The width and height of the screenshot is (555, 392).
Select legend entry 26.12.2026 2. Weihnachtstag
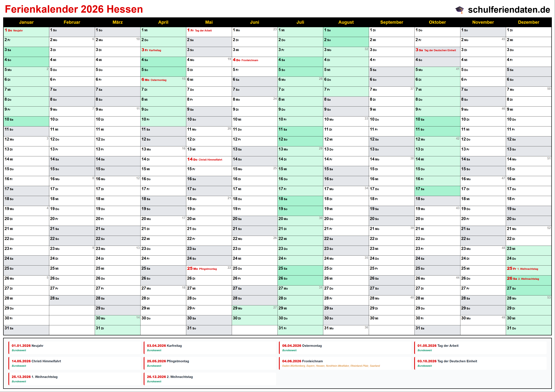tap(170, 377)
